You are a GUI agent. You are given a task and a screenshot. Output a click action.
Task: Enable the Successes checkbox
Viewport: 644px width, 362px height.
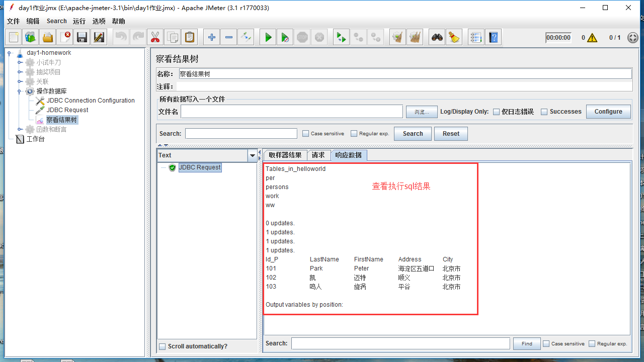pyautogui.click(x=544, y=112)
